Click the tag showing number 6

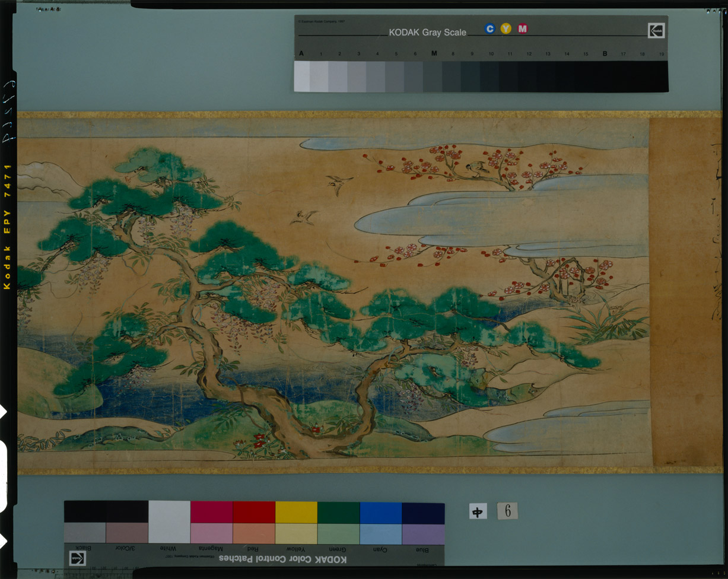(x=507, y=510)
